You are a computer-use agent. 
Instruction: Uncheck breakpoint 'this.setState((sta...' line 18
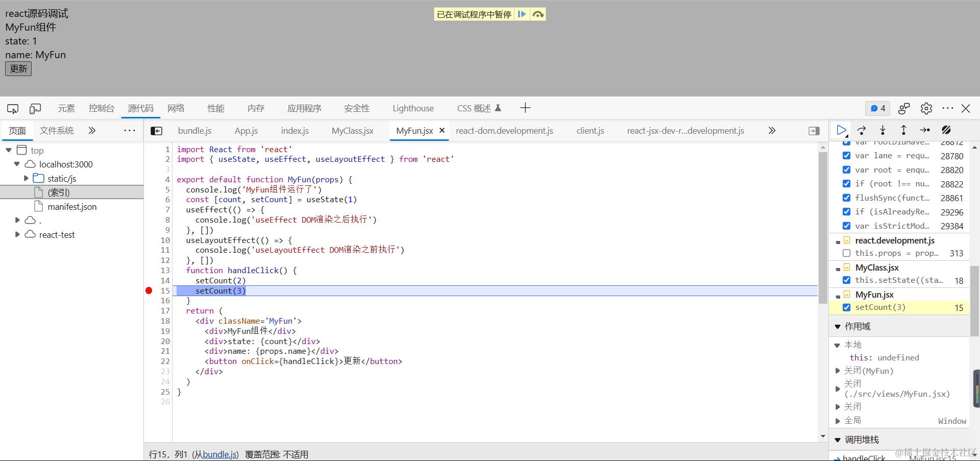[846, 280]
